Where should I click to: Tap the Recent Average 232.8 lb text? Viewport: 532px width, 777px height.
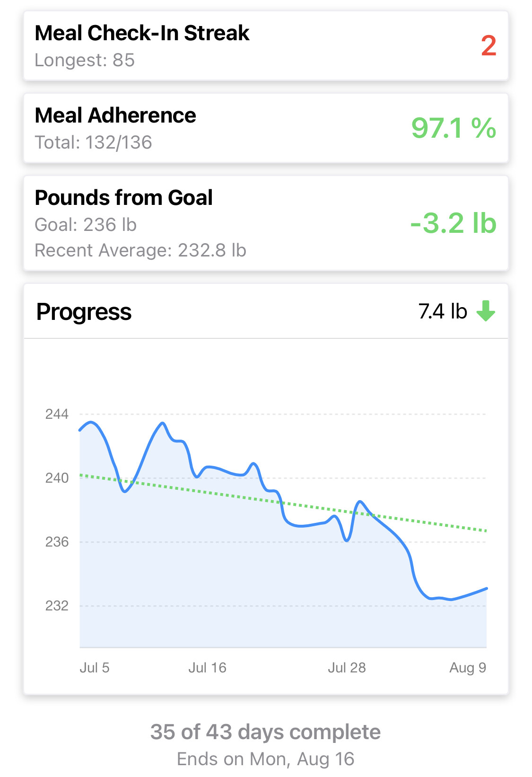pyautogui.click(x=140, y=250)
